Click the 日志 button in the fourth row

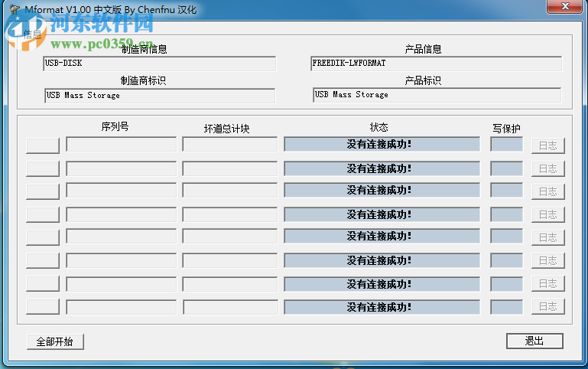point(548,214)
